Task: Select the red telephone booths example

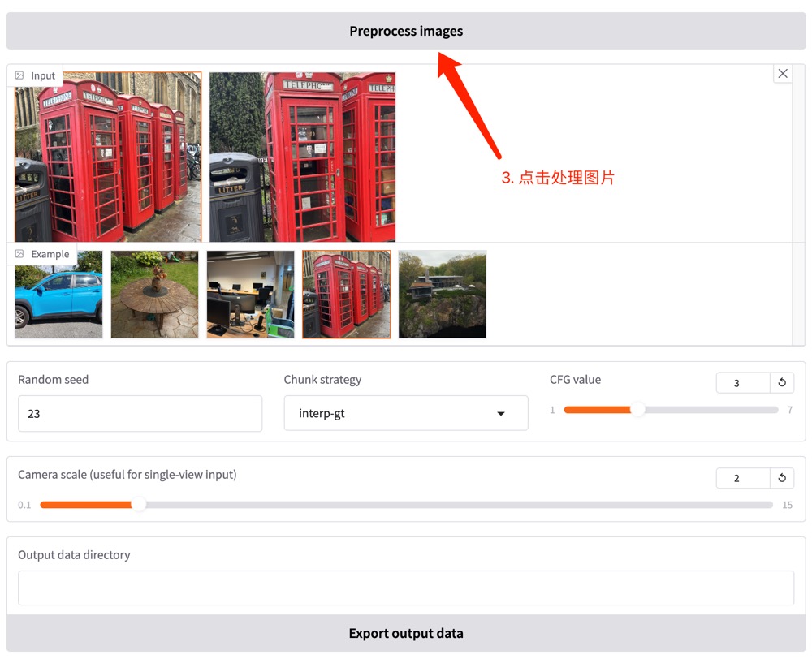Action: point(347,294)
